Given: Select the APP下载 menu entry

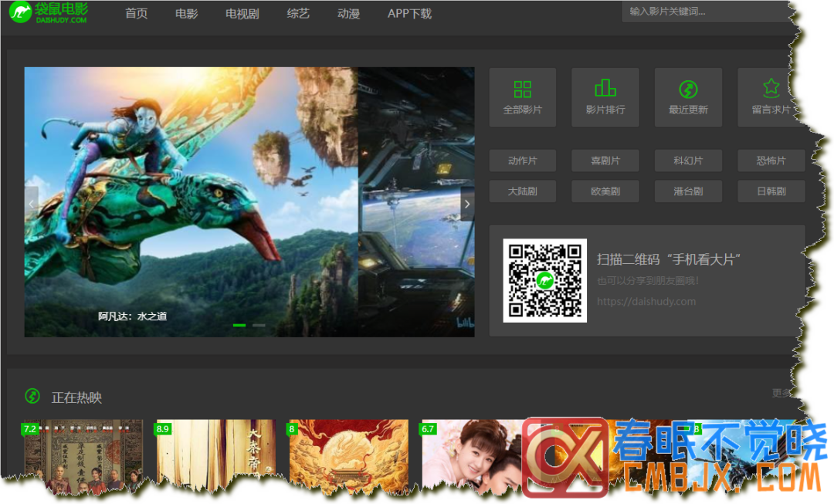Looking at the screenshot, I should tap(409, 13).
